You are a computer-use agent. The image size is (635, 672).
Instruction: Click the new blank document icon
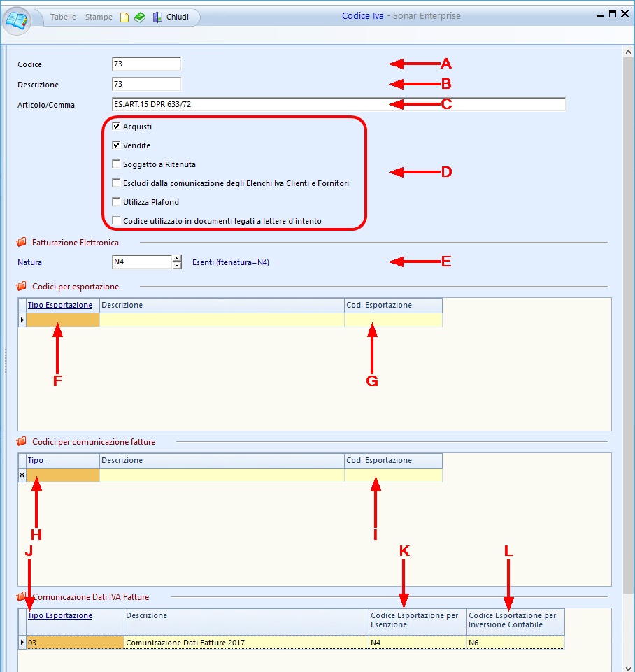tap(124, 17)
